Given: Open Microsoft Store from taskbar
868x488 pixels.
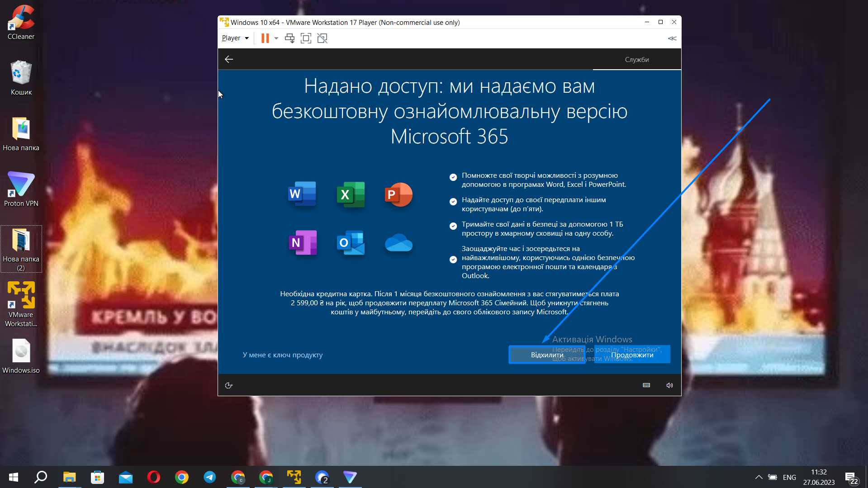Looking at the screenshot, I should click(x=97, y=477).
